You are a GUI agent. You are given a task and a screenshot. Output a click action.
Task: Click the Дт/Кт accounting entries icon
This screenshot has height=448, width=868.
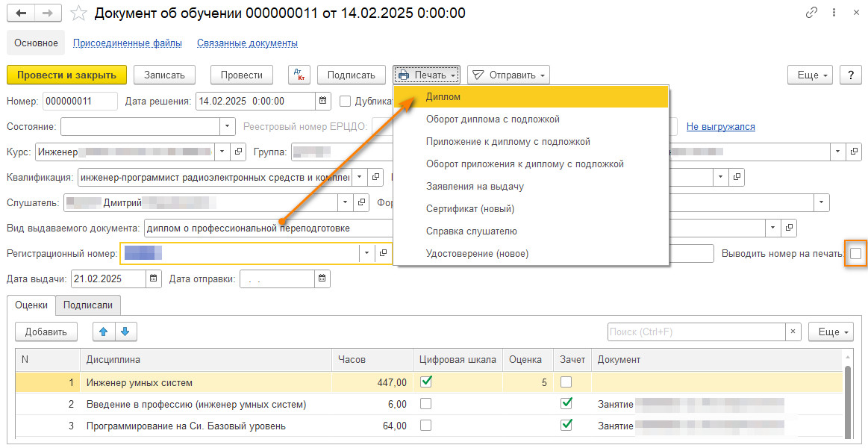299,75
